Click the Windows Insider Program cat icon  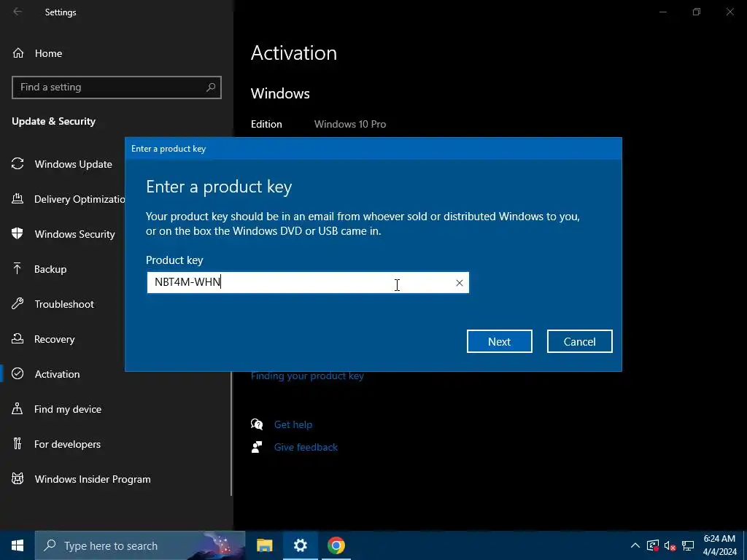18,478
